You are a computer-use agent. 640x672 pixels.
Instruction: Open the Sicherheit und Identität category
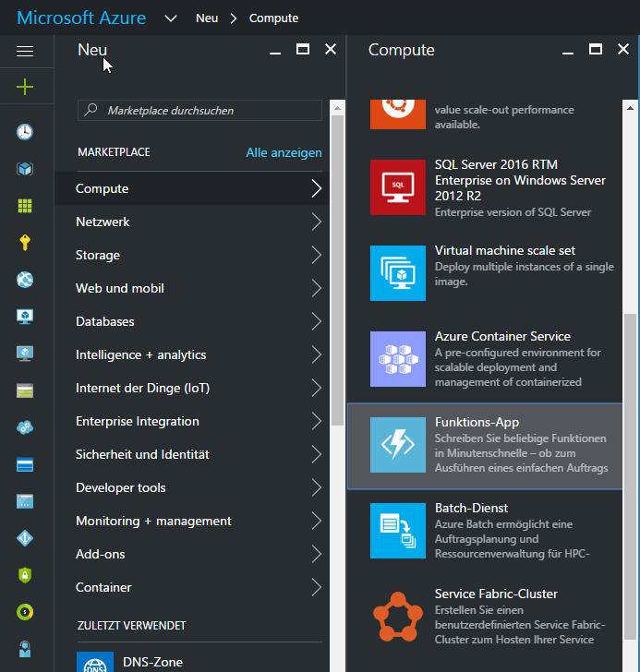[192, 454]
